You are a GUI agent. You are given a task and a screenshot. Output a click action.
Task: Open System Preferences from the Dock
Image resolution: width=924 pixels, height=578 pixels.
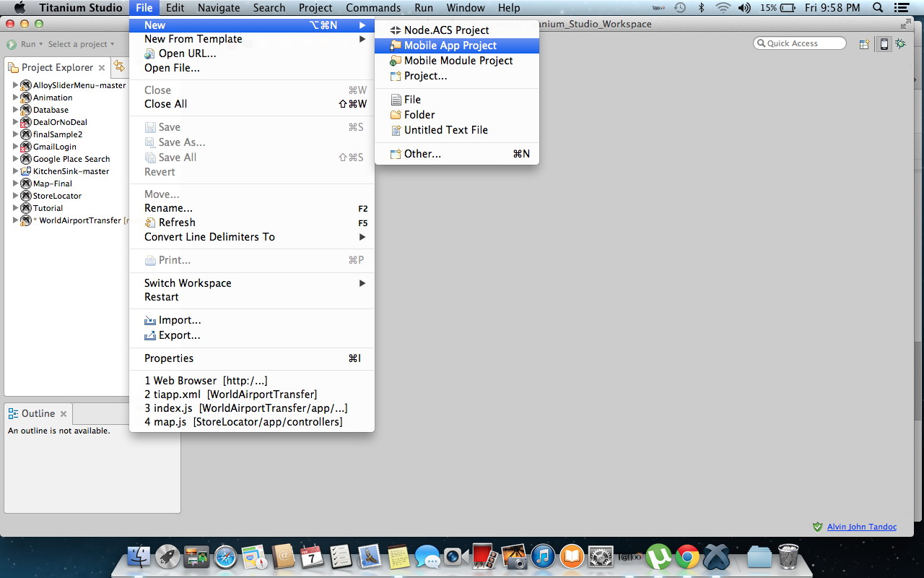(x=601, y=556)
